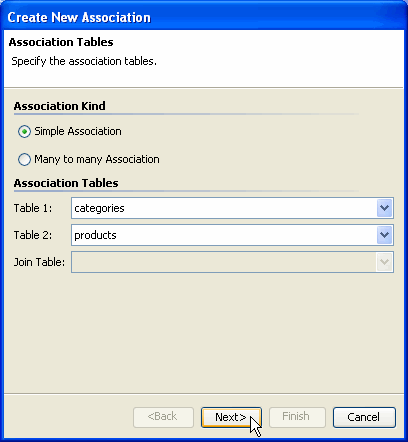Expand the Table 1 dropdown arrow
Image resolution: width=408 pixels, height=442 pixels.
[384, 208]
